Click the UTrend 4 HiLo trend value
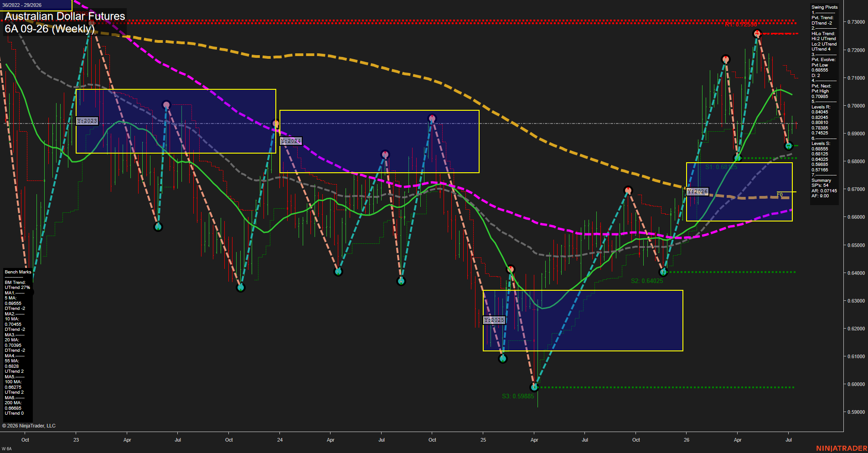 click(821, 49)
